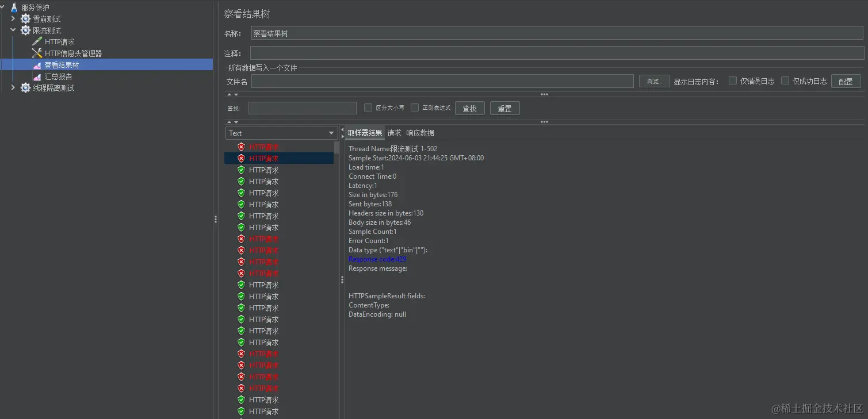Click the 'Connect Time:0' line
This screenshot has width=868, height=419.
[x=372, y=176]
